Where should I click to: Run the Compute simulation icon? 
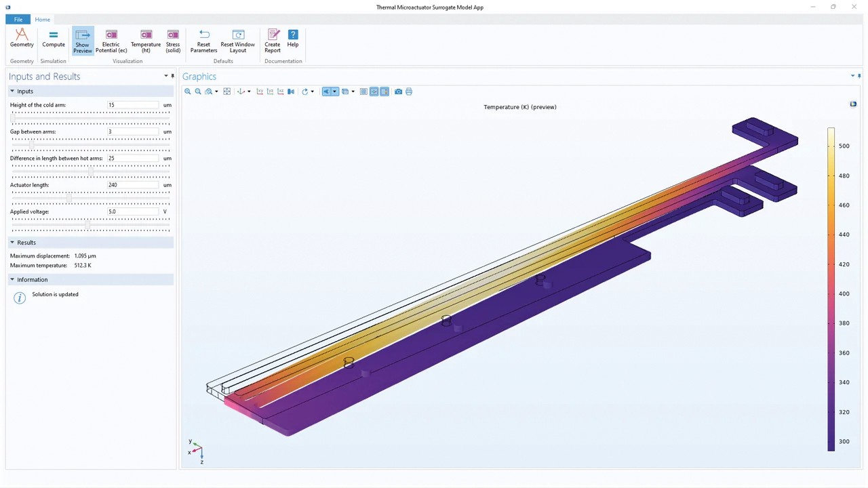tap(53, 39)
